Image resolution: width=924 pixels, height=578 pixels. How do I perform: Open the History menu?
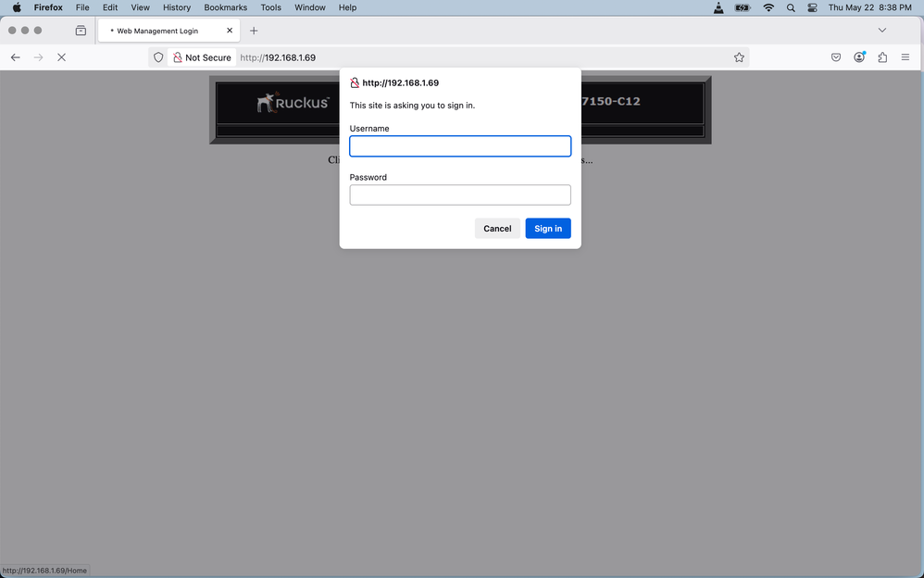click(x=176, y=7)
